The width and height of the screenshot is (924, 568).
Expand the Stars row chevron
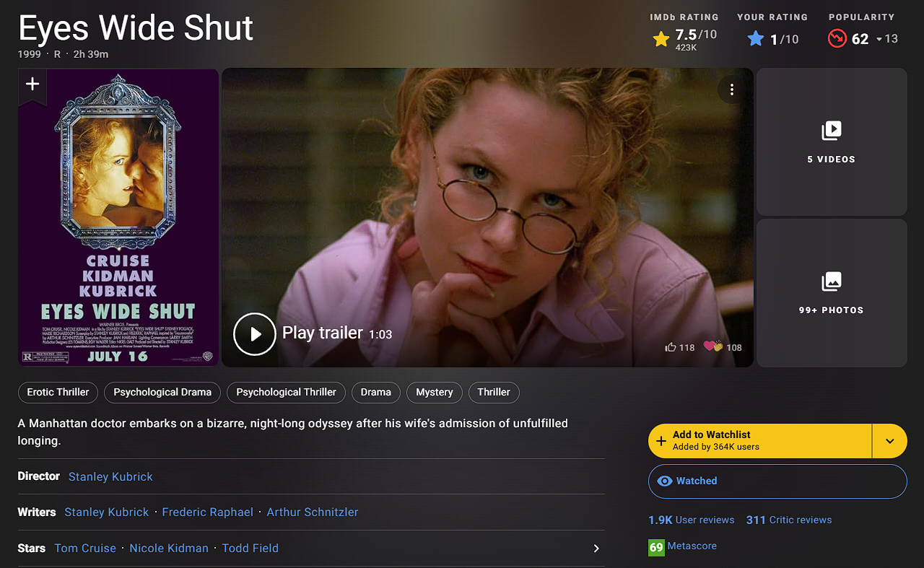click(596, 549)
